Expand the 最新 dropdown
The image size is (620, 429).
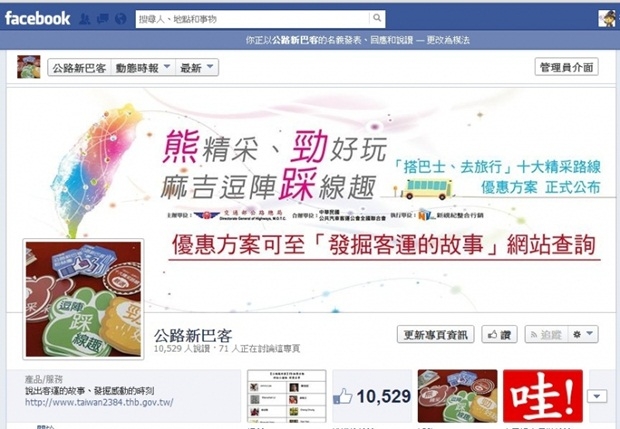point(197,68)
